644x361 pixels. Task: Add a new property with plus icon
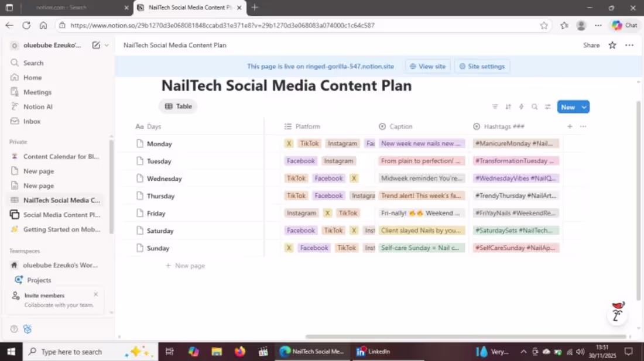570,126
